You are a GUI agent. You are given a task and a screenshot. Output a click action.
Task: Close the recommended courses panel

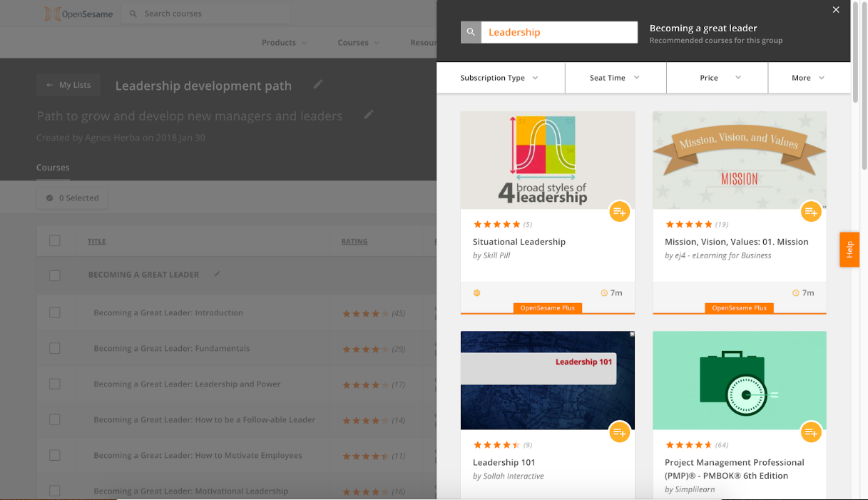point(836,10)
